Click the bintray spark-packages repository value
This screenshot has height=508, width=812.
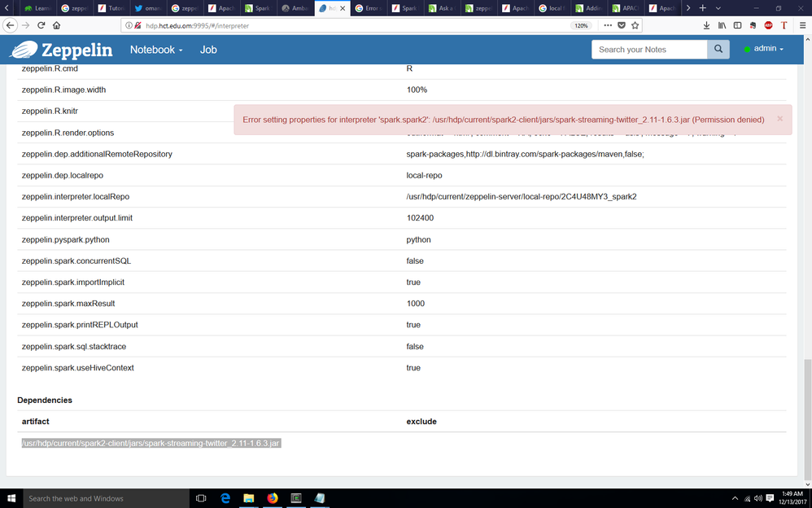pyautogui.click(x=525, y=154)
